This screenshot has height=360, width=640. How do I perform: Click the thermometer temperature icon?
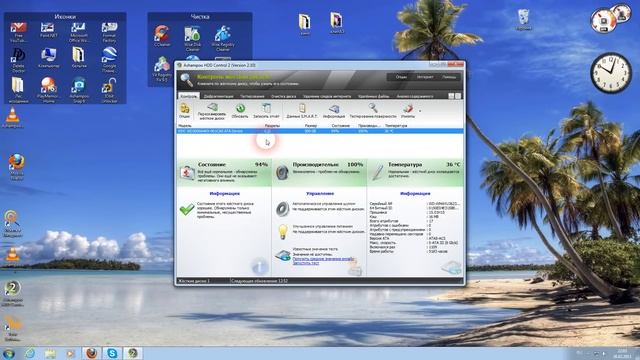[x=378, y=173]
